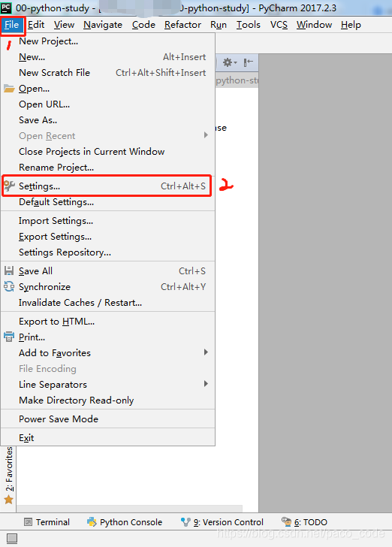Click the gear icon in project panel toolbar
The height and width of the screenshot is (547, 392).
click(228, 62)
